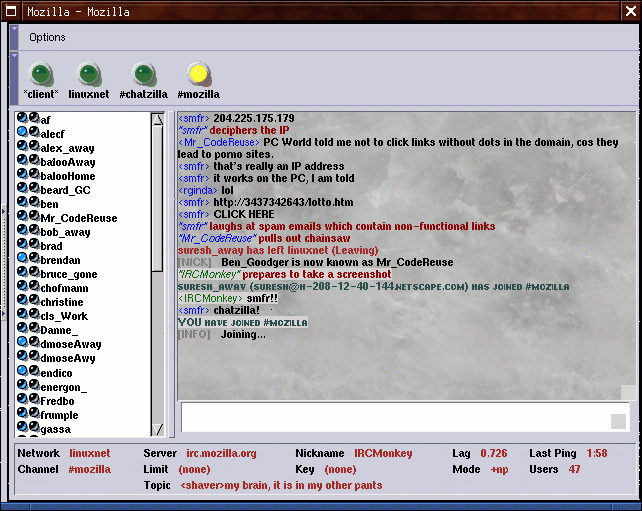Viewport: 642px width, 511px height.
Task: Select user balooAway
Action: (68, 162)
